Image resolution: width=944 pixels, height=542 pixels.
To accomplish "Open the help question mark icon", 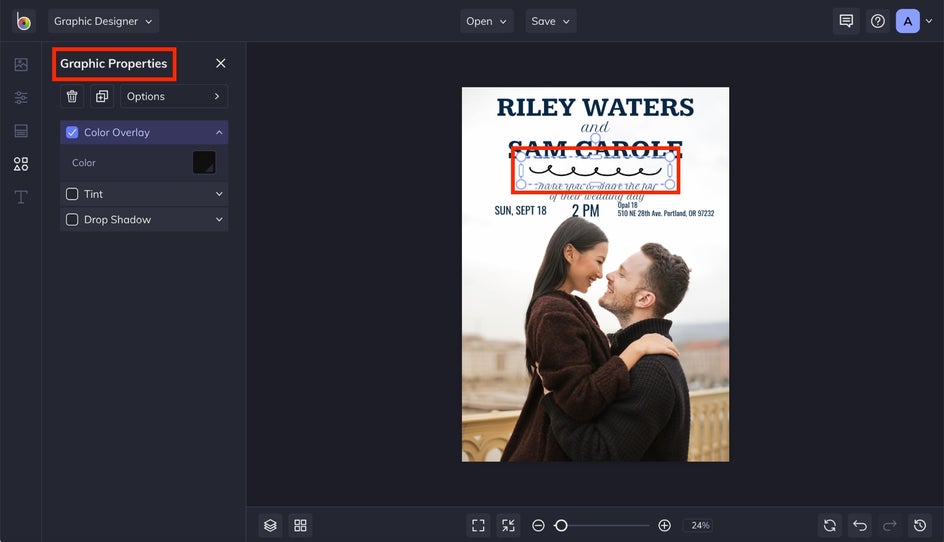I will pos(877,21).
